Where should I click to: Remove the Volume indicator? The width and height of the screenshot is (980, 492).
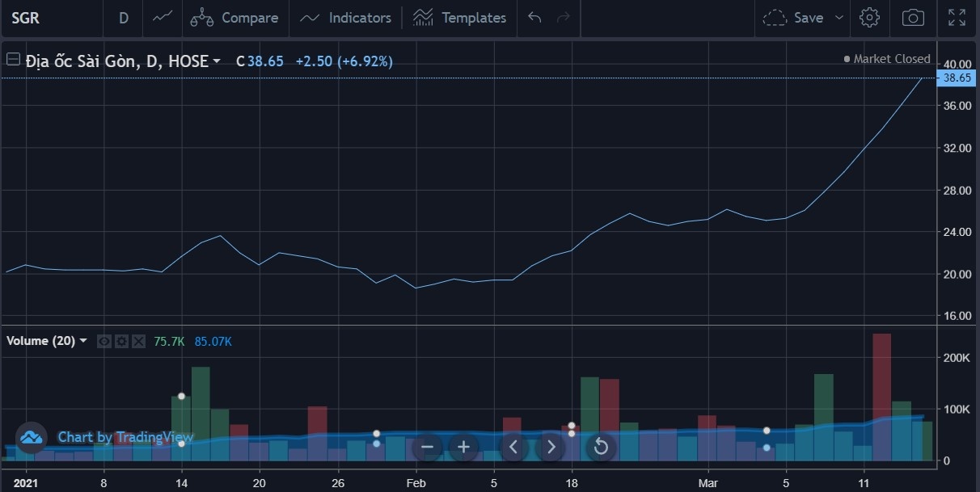138,342
